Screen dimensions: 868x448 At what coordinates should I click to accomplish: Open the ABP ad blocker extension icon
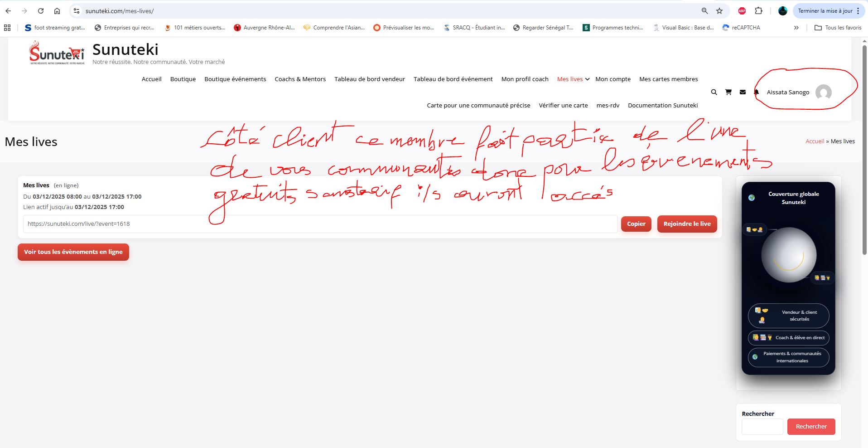pyautogui.click(x=742, y=10)
